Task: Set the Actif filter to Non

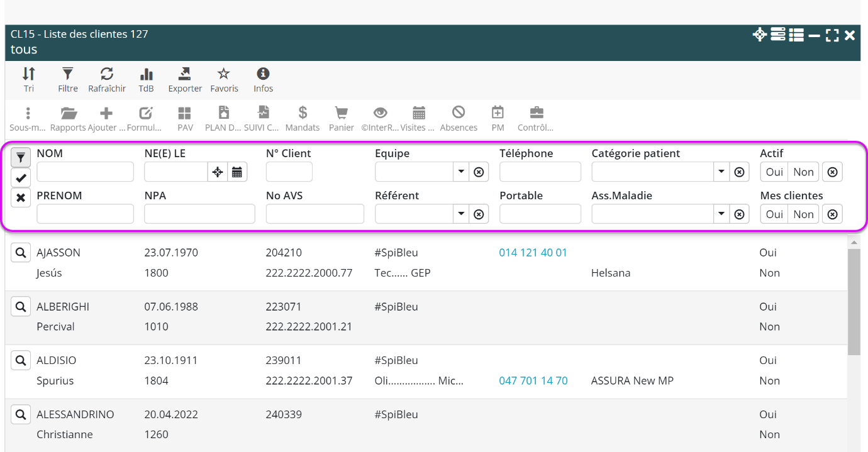Action: pyautogui.click(x=803, y=172)
